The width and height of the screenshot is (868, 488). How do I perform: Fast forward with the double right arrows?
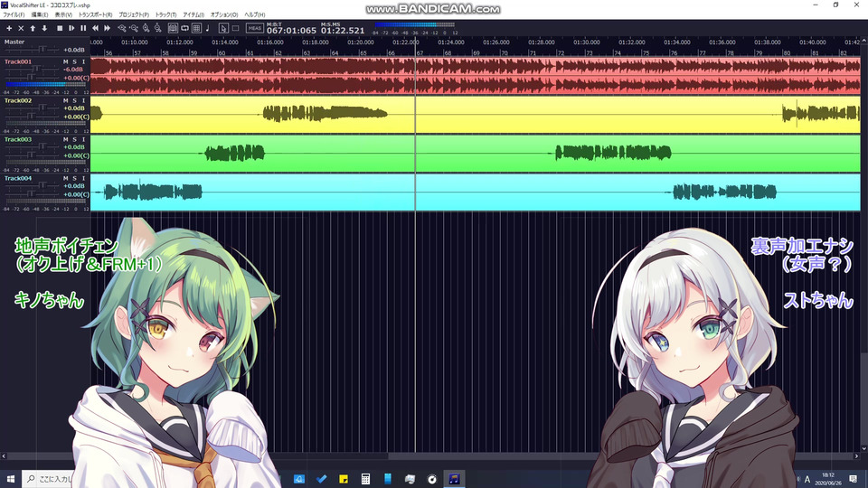(x=108, y=28)
